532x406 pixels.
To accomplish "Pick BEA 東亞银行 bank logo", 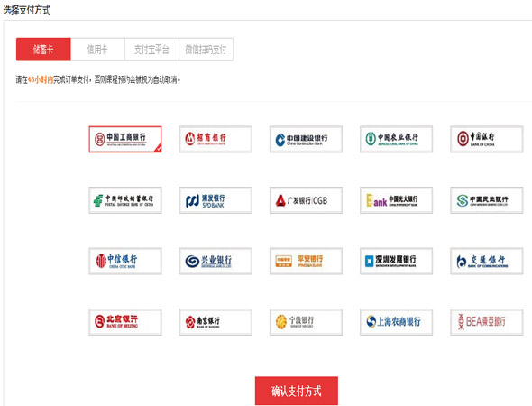I will coord(487,322).
